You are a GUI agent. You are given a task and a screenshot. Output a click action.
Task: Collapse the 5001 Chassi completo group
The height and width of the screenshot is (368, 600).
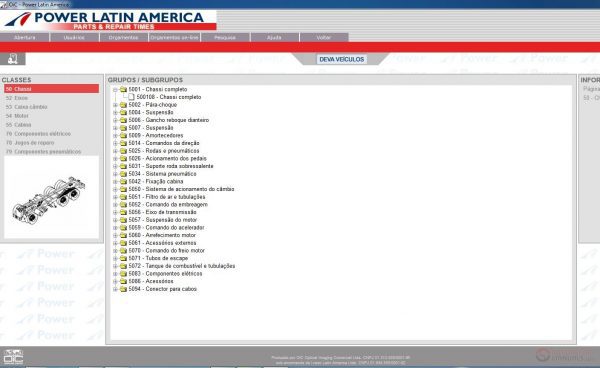(x=115, y=90)
